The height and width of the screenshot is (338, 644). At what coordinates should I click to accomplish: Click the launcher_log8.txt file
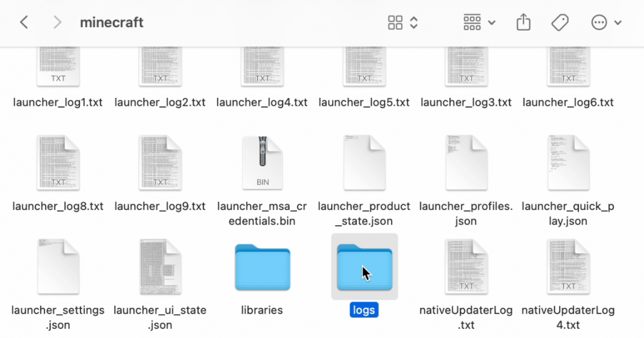[58, 163]
